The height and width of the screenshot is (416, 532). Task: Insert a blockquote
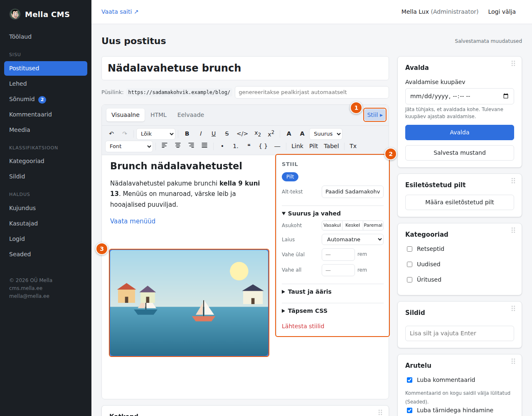[249, 146]
